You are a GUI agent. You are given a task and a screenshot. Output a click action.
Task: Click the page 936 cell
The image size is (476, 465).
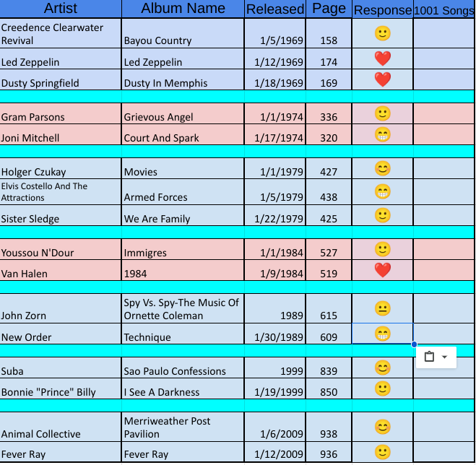click(x=329, y=452)
